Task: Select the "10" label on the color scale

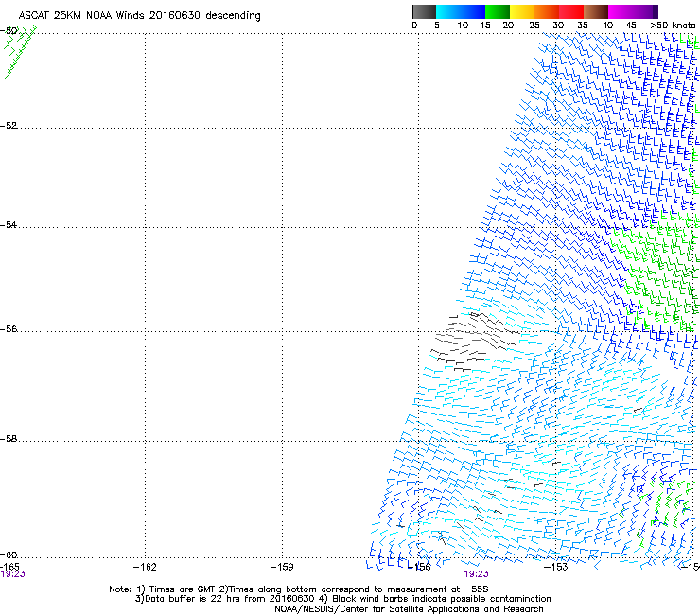Action: 463,26
